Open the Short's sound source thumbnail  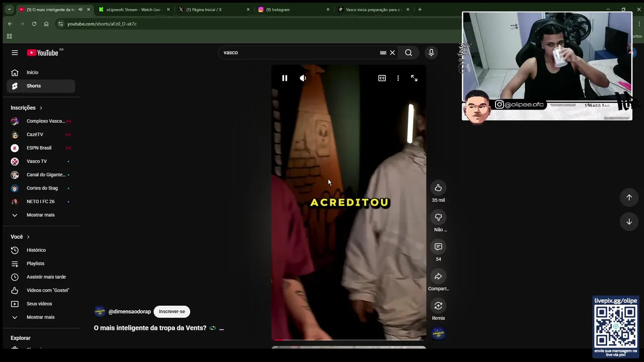point(438,333)
